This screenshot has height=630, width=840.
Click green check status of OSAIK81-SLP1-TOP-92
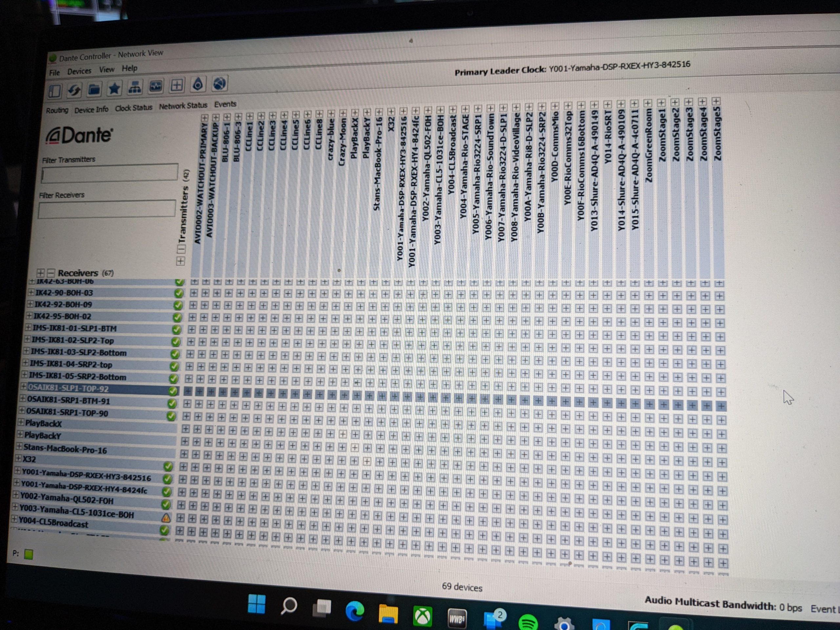point(173,391)
